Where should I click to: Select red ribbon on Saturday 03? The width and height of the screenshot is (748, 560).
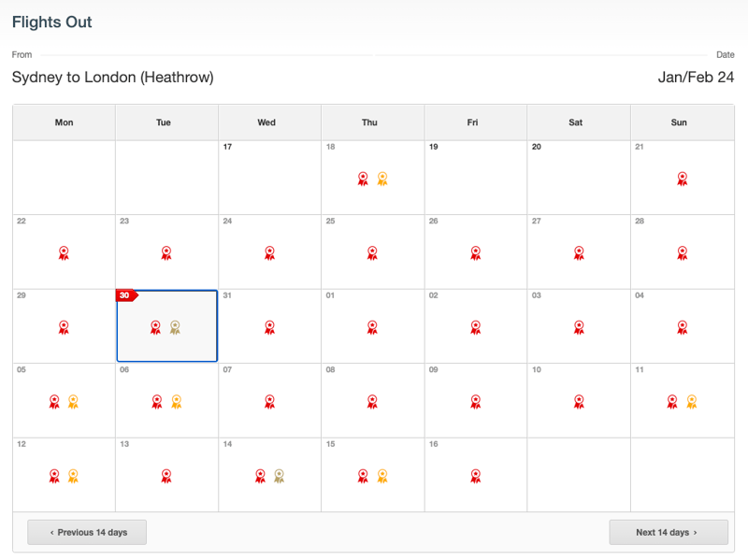click(579, 328)
